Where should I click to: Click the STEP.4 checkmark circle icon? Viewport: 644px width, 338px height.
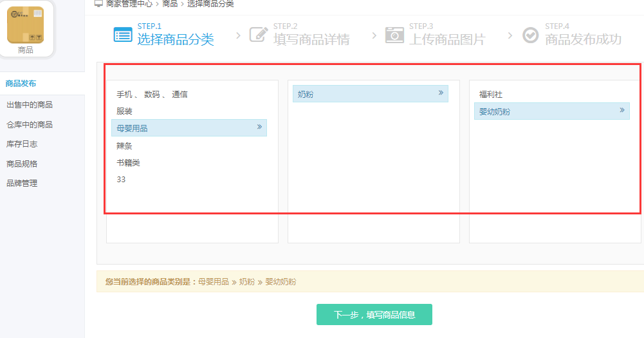tap(530, 35)
